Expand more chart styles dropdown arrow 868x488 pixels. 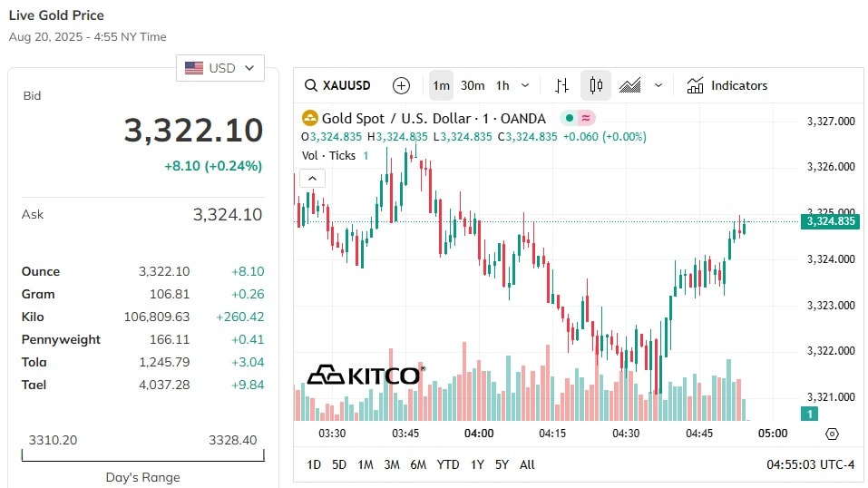658,85
